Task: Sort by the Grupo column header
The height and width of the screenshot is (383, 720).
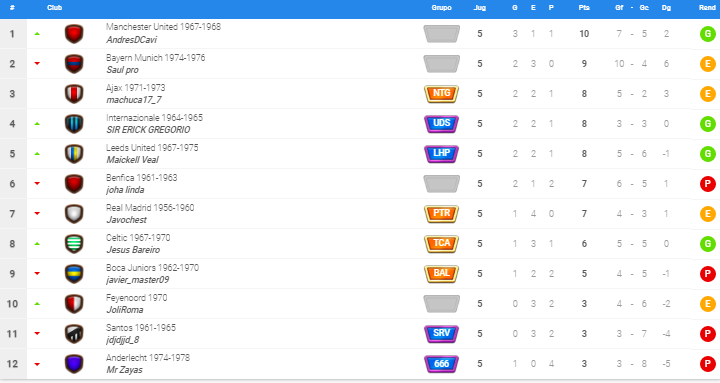Action: tap(441, 8)
